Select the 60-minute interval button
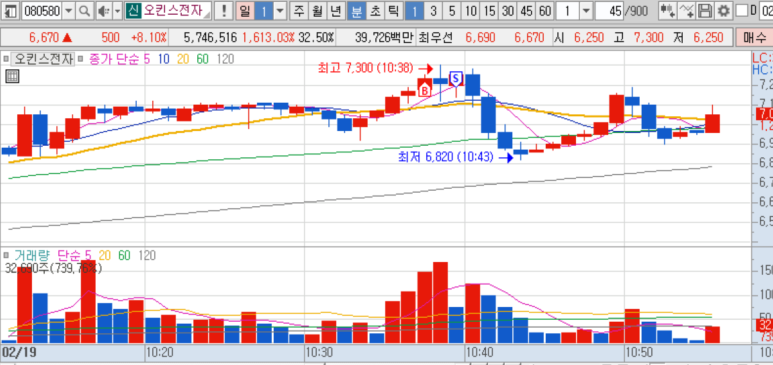Viewport: 773px width, 365px height. (544, 11)
